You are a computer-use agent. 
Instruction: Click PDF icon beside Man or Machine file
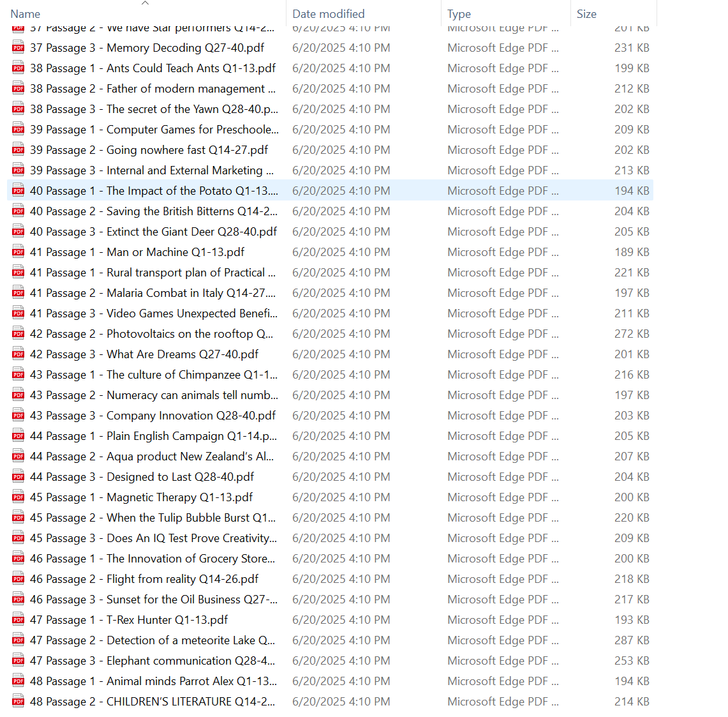[19, 252]
